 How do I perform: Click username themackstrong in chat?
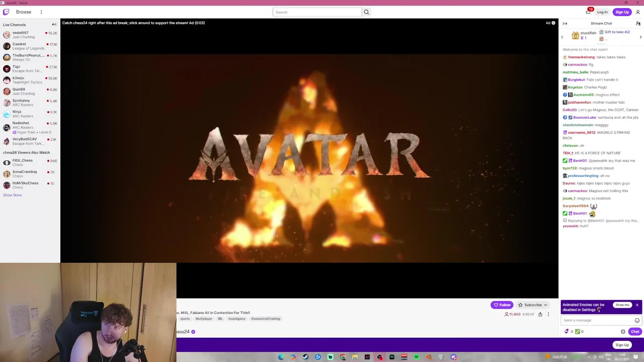tap(581, 57)
